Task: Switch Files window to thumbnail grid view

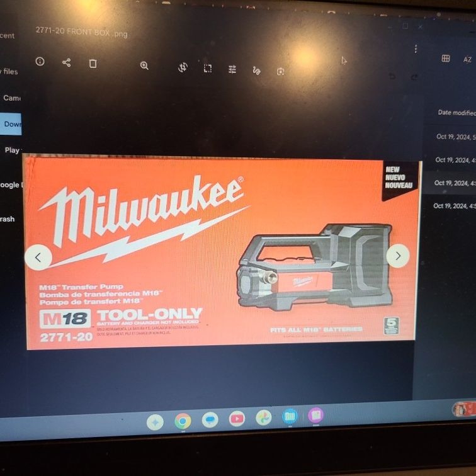Action: (x=445, y=59)
